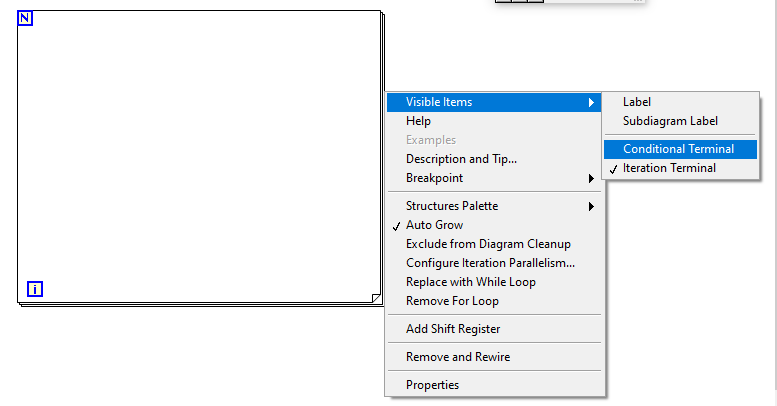Enable the Conditional Terminal item
Image resolution: width=777 pixels, height=406 pixels.
[681, 149]
